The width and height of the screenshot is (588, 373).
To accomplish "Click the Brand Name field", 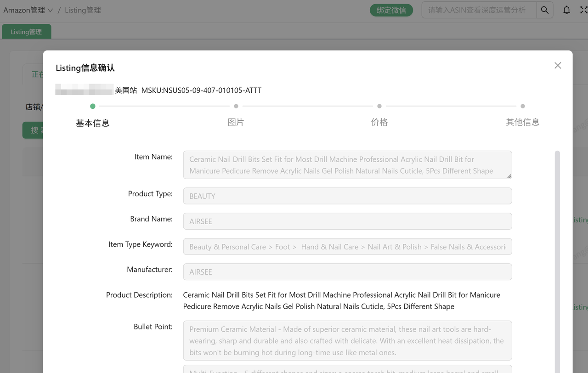I will pyautogui.click(x=347, y=221).
